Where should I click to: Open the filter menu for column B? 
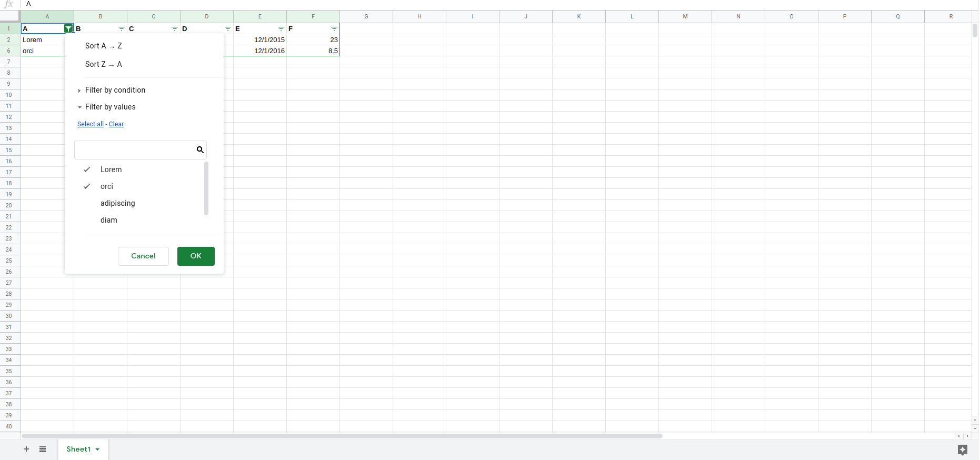pos(122,29)
